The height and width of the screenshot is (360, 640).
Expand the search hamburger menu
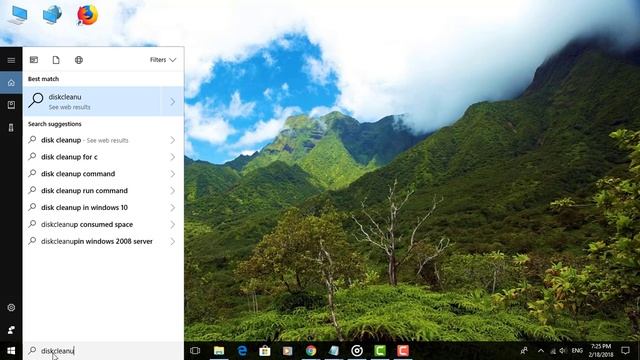point(11,60)
